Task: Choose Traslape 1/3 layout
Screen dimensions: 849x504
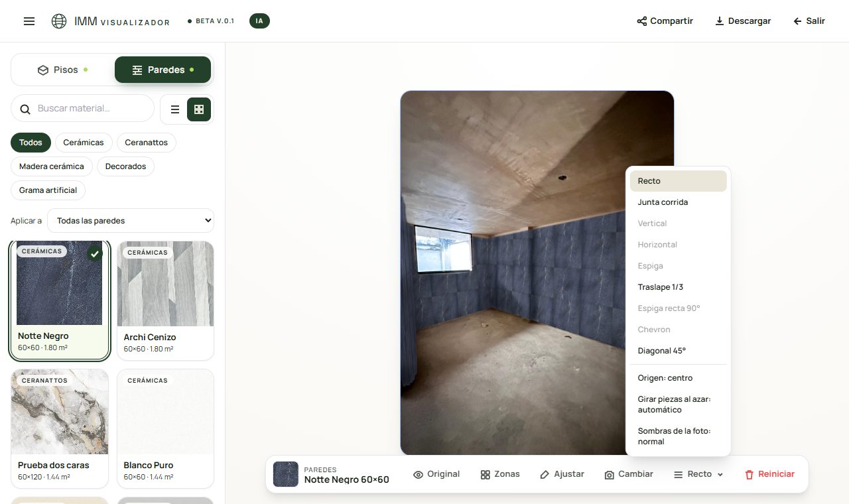Action: tap(678, 287)
